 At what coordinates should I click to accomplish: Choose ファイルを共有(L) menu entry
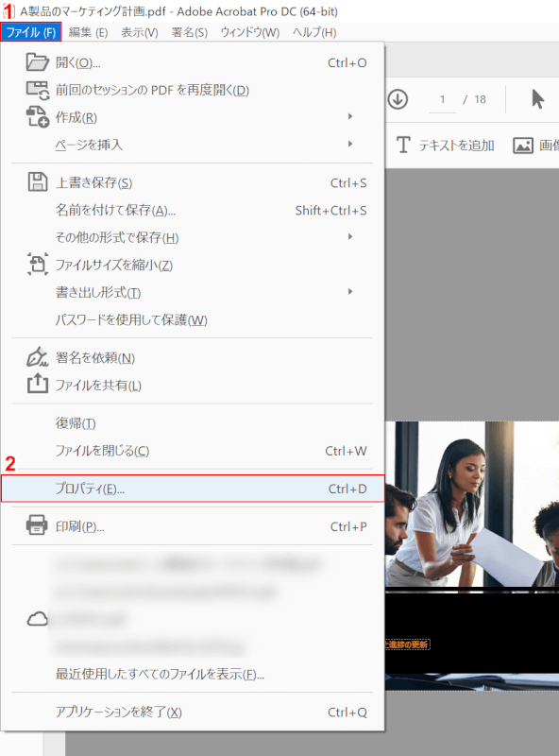coord(193,385)
